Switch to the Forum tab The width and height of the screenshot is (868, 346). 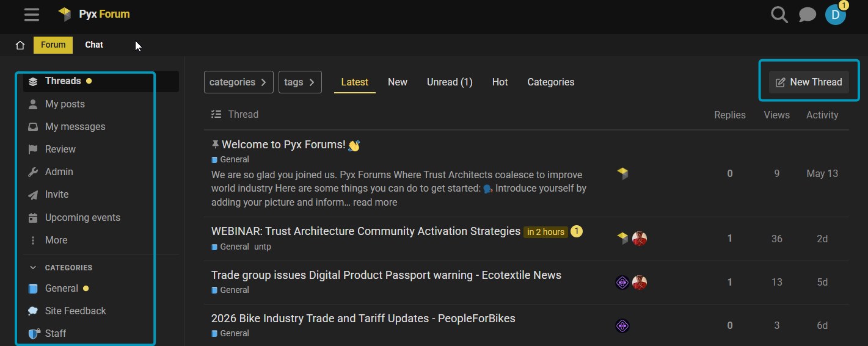coord(53,45)
